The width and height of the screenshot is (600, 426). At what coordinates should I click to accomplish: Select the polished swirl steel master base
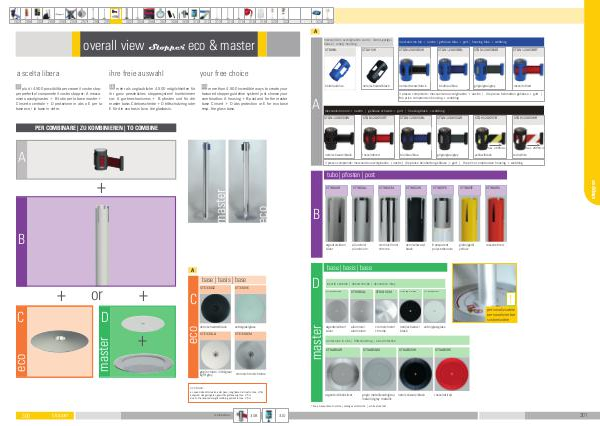click(x=386, y=310)
